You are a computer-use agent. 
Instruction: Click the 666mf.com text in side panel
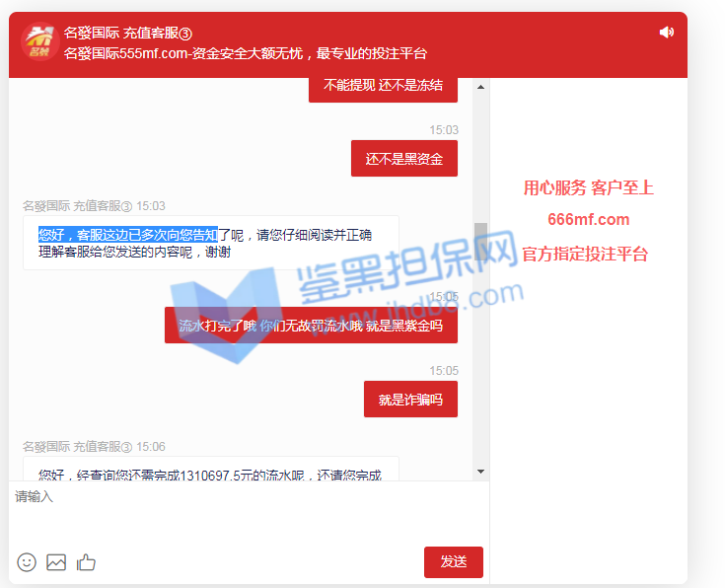(588, 219)
